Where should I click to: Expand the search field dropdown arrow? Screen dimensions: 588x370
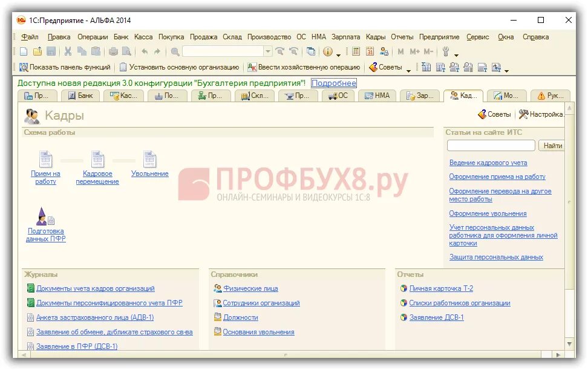click(x=268, y=51)
